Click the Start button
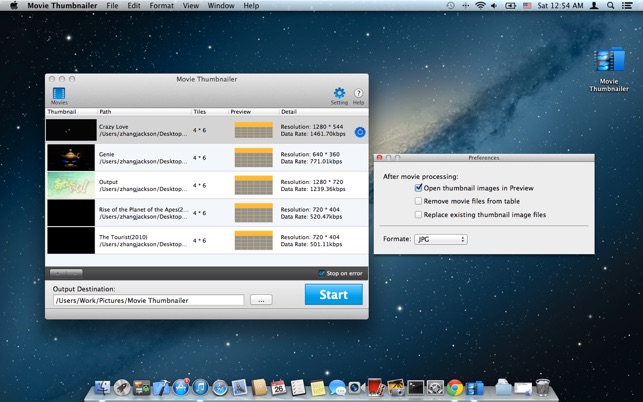643x402 pixels. coord(334,295)
